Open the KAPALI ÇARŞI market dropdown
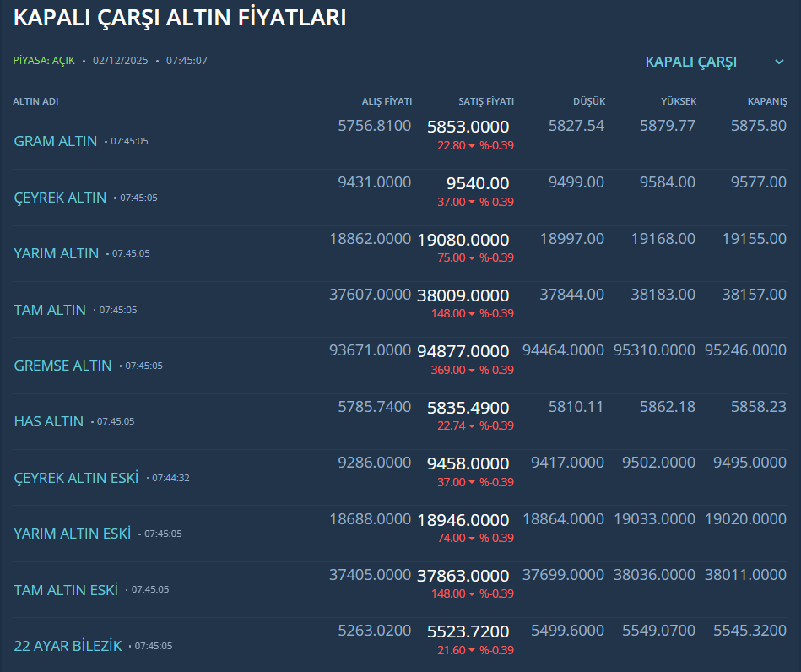The height and width of the screenshot is (672, 801). point(690,62)
